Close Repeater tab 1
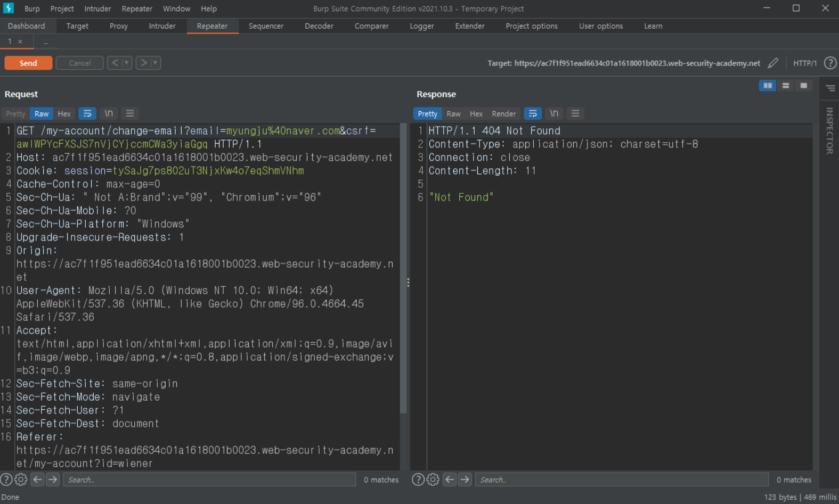839x504 pixels. [20, 42]
